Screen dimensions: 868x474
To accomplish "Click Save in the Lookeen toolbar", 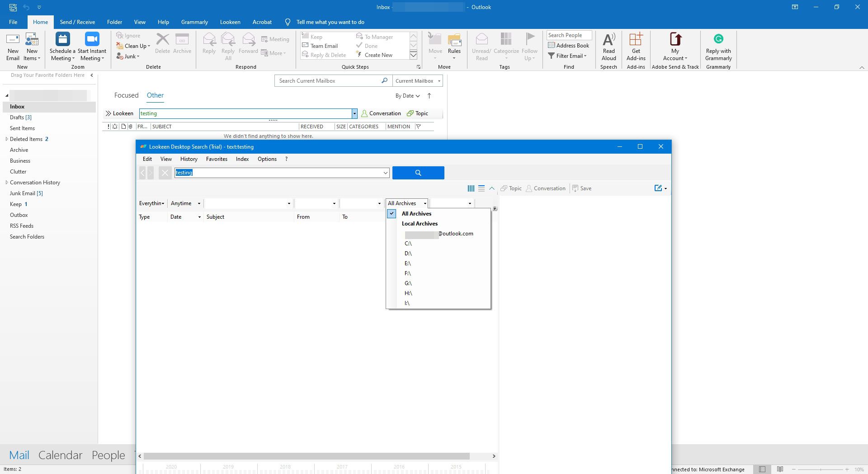I will pos(582,188).
